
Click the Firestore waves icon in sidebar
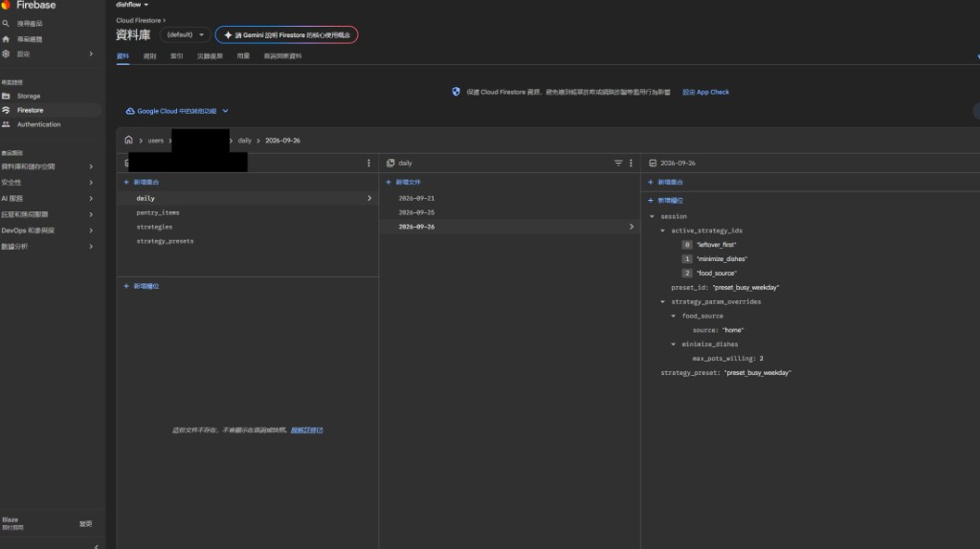[x=6, y=110]
